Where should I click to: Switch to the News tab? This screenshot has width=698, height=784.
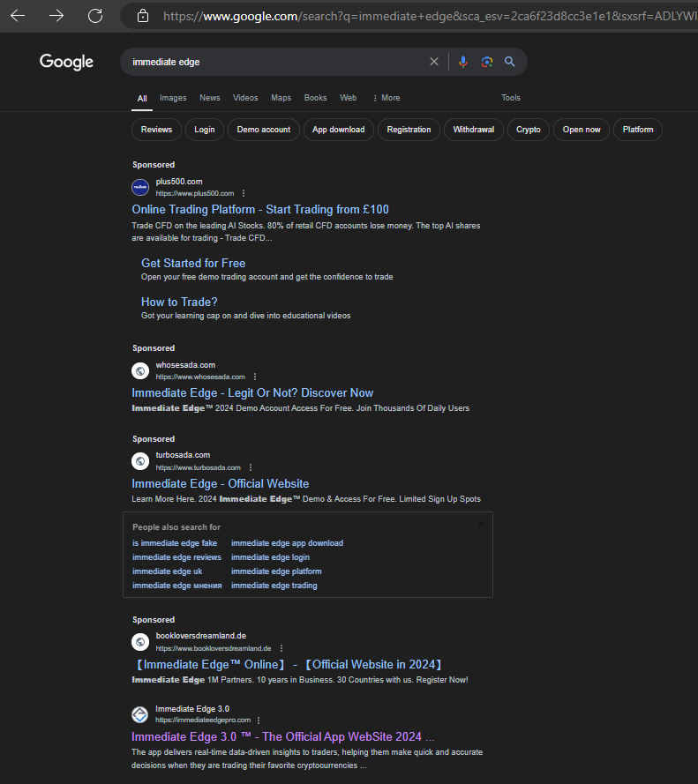pyautogui.click(x=210, y=98)
